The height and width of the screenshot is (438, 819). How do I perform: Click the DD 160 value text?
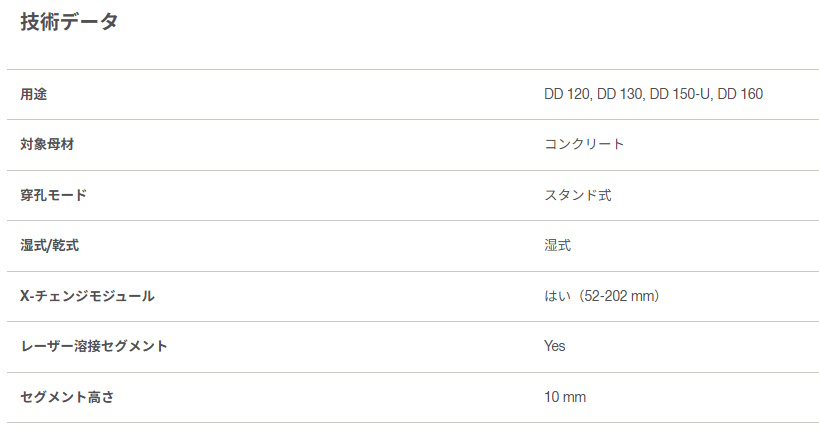coord(740,95)
